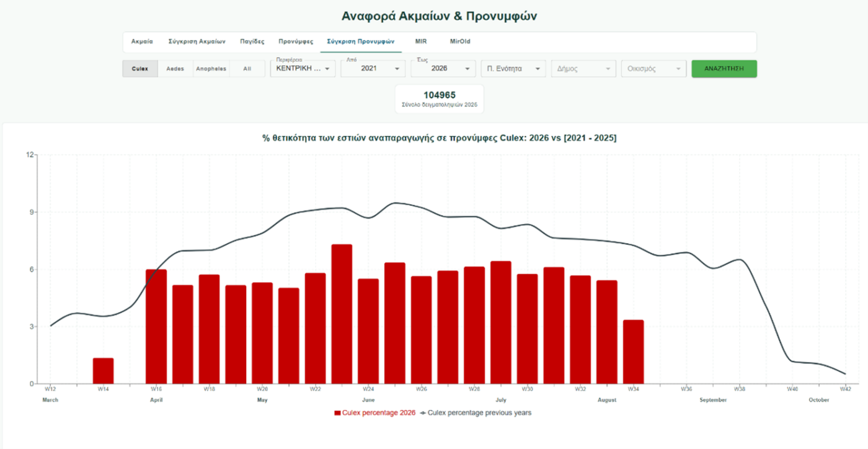Select the Culex species toggle
The width and height of the screenshot is (868, 449).
(140, 69)
